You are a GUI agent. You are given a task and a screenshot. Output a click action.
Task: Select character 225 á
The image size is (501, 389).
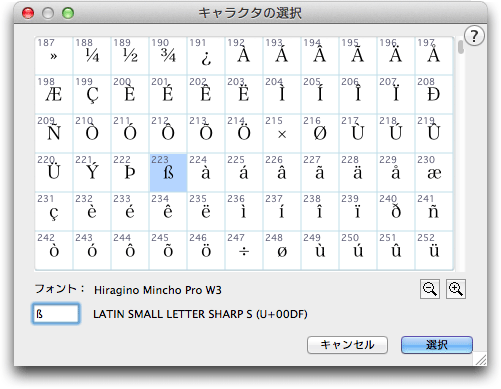point(244,173)
